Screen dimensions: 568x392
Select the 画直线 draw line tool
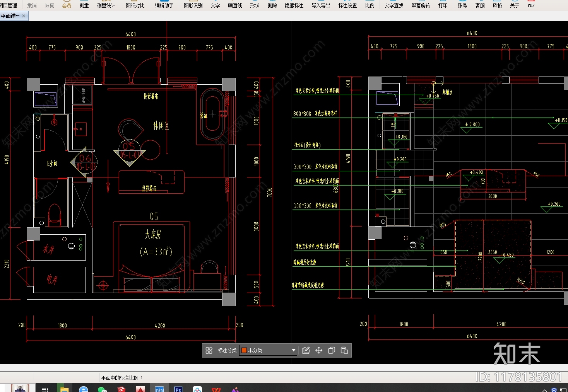coord(235,5)
